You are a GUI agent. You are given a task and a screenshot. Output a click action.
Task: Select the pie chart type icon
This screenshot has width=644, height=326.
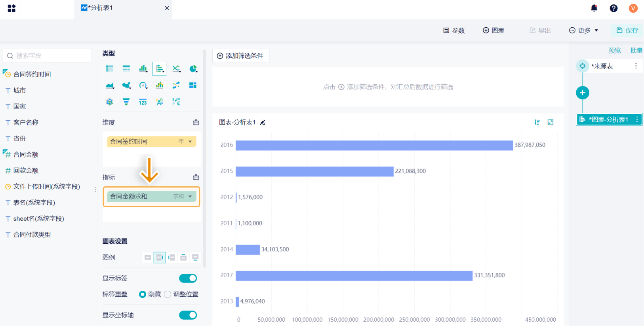tap(193, 69)
